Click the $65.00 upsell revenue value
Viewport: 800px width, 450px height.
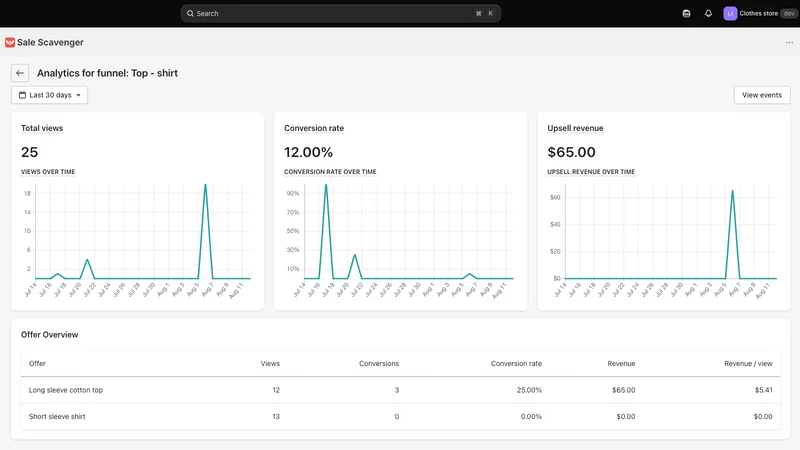571,152
